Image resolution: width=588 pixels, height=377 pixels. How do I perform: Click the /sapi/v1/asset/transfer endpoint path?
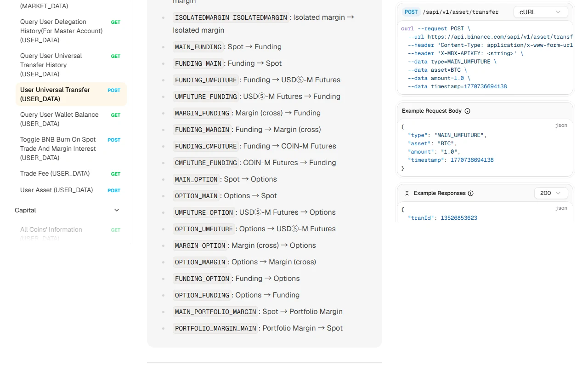point(460,12)
